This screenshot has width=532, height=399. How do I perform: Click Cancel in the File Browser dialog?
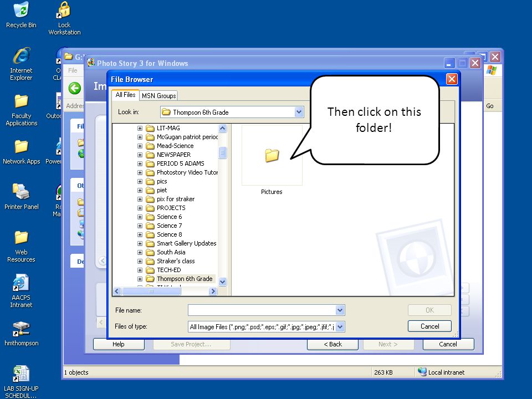tap(429, 326)
